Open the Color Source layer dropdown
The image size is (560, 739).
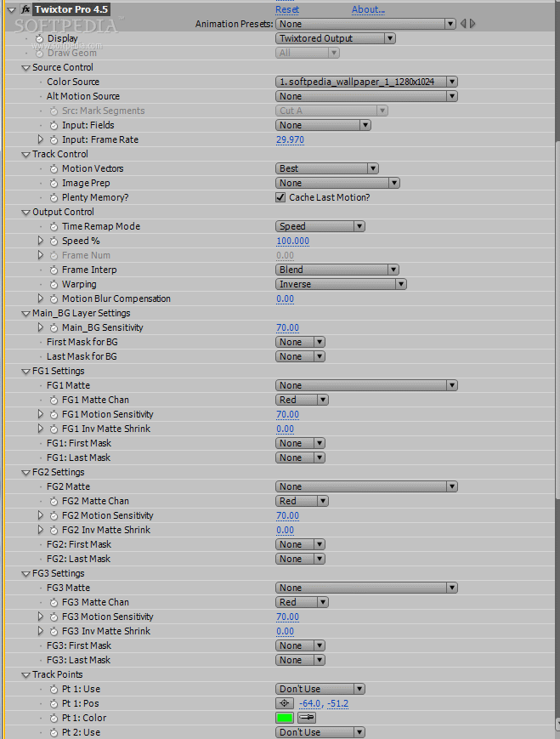366,82
